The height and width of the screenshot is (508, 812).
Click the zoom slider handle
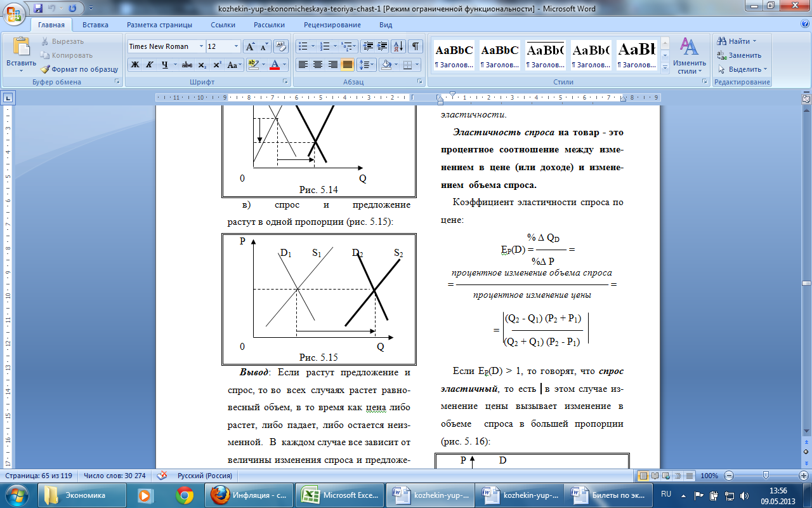pos(766,476)
